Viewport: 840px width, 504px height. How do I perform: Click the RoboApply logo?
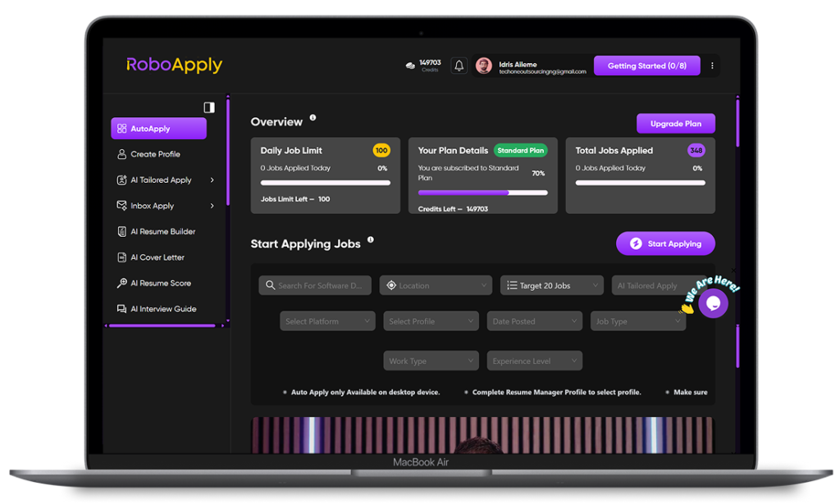pos(174,65)
